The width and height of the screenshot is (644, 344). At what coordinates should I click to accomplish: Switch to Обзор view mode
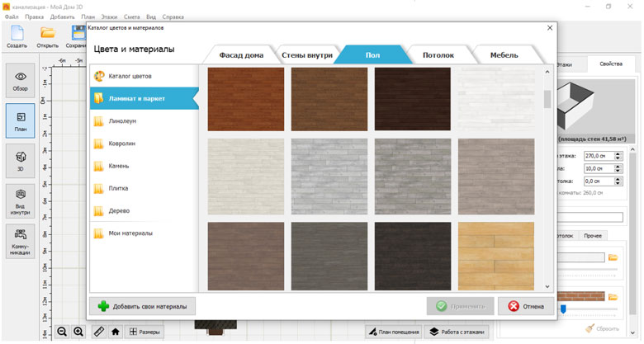click(x=21, y=81)
